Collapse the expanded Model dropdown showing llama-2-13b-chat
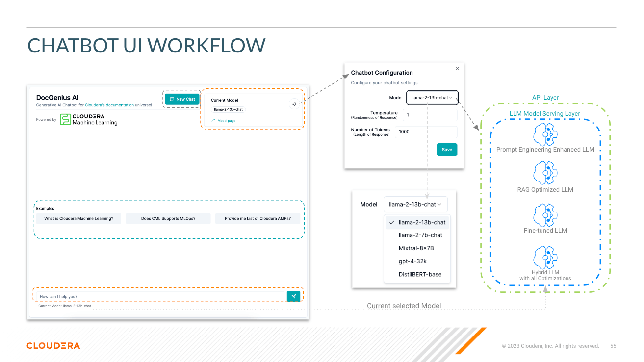 click(x=415, y=204)
